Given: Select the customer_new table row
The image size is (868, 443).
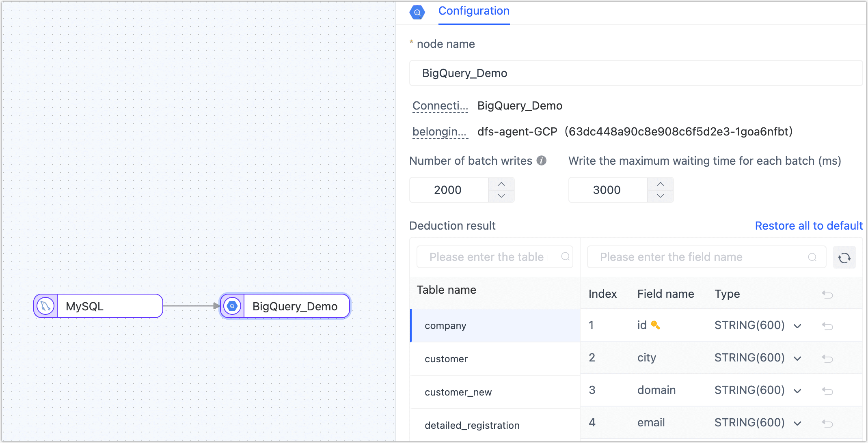Looking at the screenshot, I should 458,392.
